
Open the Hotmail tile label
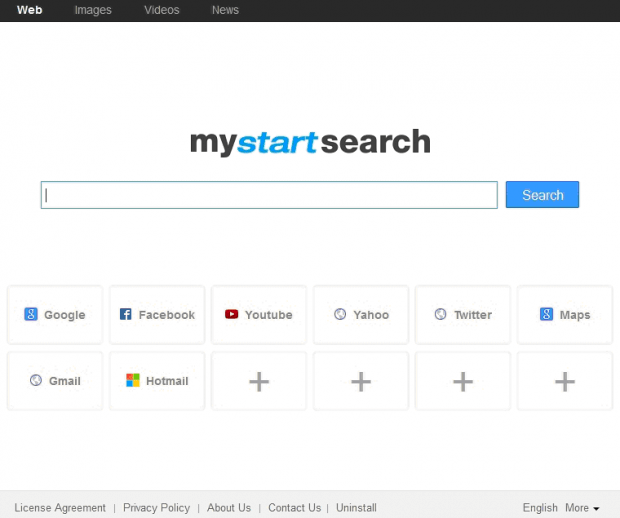pos(167,381)
